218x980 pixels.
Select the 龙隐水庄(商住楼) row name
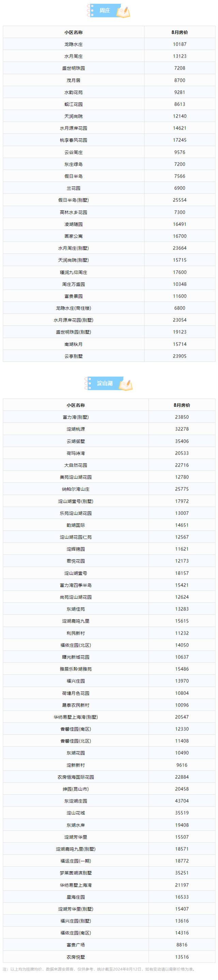point(74,308)
